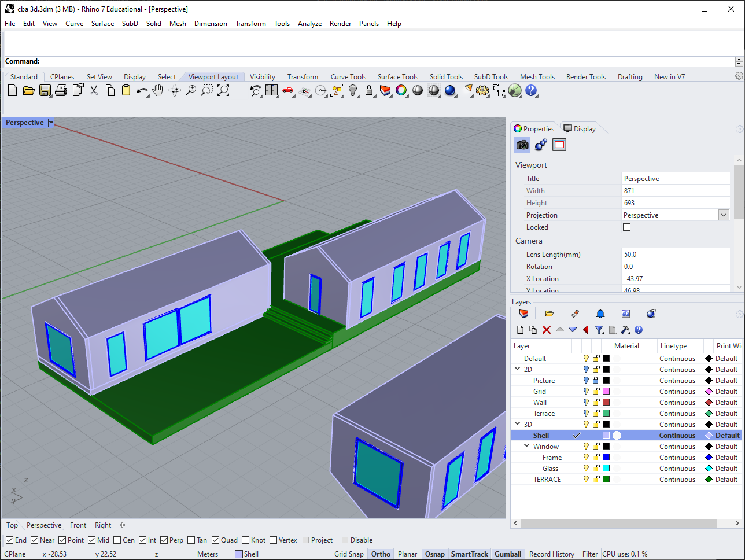Select the Pan hand tool
This screenshot has width=745, height=560.
pos(158,90)
